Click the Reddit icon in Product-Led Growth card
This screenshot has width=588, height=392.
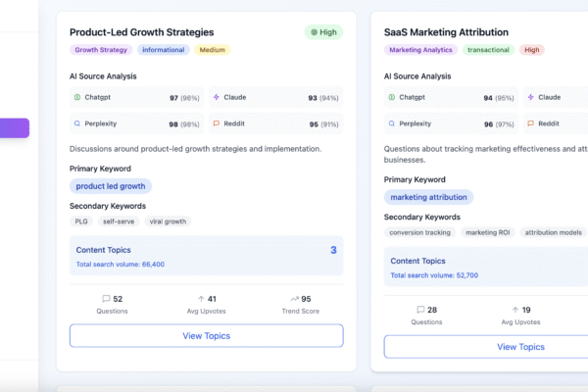point(217,123)
